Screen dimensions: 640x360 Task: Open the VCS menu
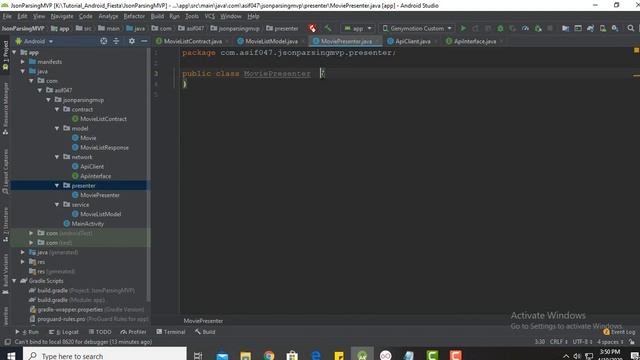pos(209,16)
